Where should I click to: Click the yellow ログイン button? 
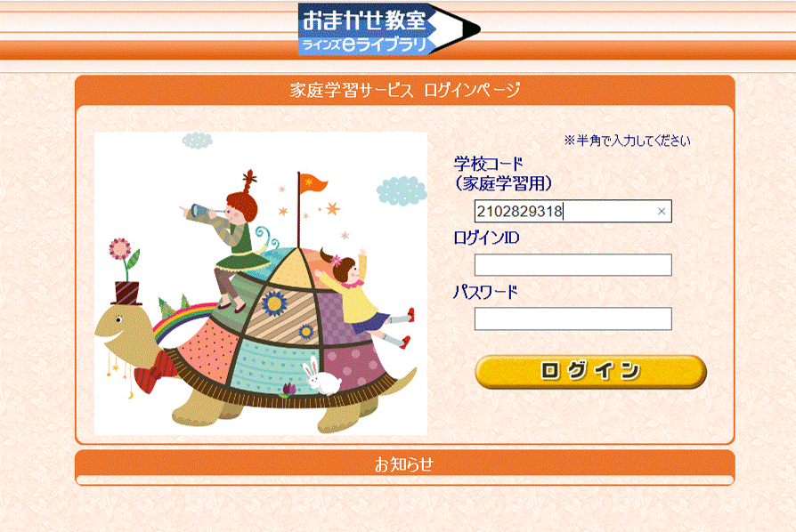tap(590, 371)
